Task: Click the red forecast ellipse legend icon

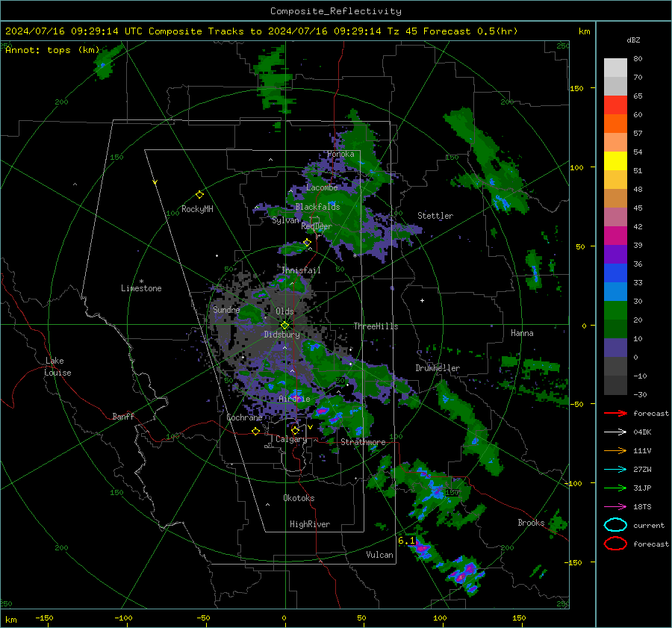Action: [615, 544]
